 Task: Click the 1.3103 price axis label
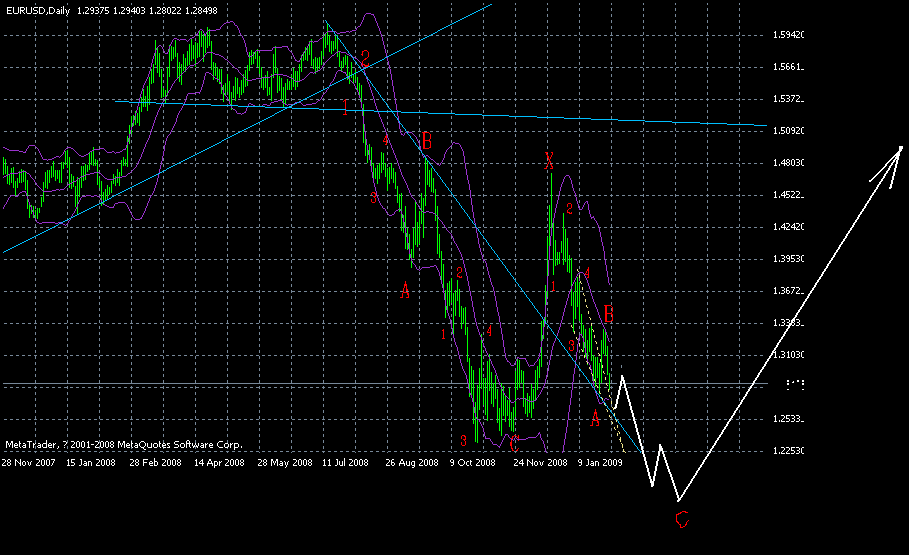(x=788, y=354)
